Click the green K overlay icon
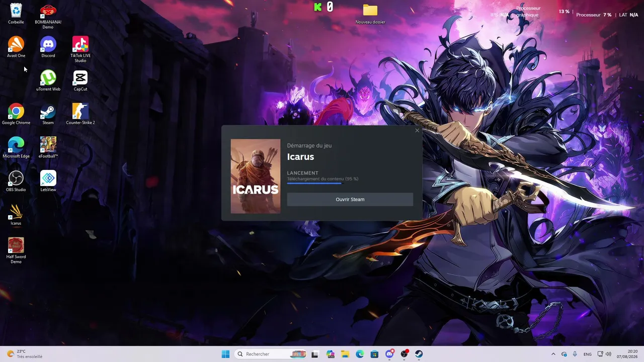The image size is (644, 362). 317,7
